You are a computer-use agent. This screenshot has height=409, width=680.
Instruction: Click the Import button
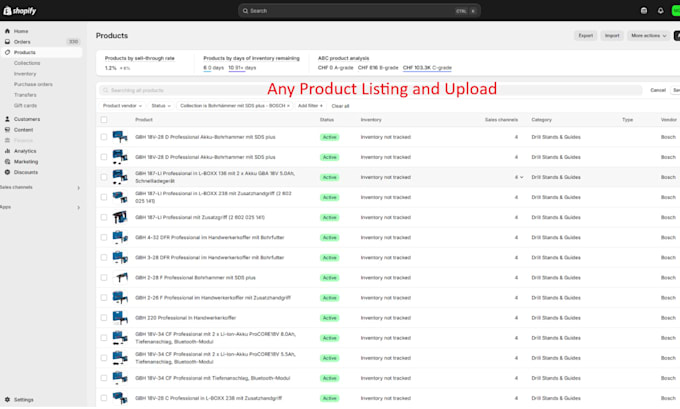tap(612, 36)
